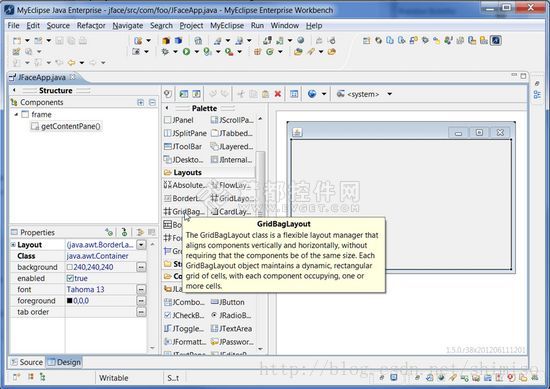
Task: Click the Class value java.awt.Container
Action: [x=98, y=256]
